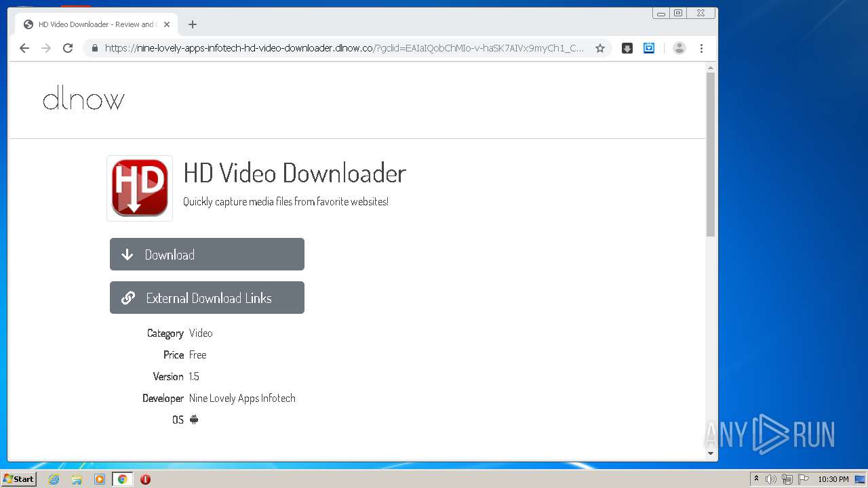
Task: Maximize the Chrome window
Action: click(678, 14)
